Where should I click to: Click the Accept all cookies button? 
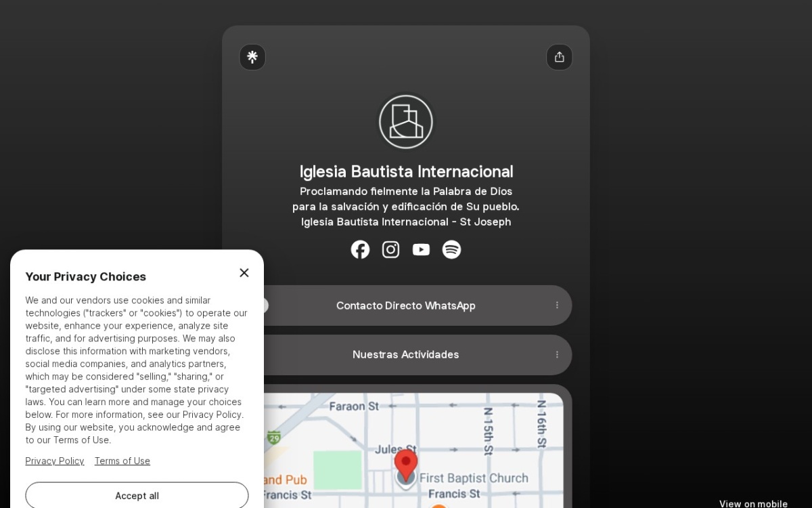(137, 496)
